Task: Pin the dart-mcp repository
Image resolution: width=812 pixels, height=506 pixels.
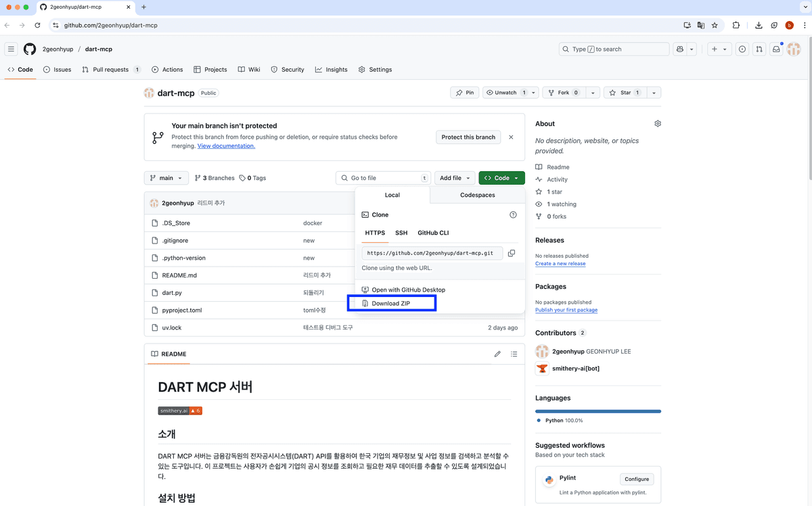Action: pyautogui.click(x=464, y=93)
